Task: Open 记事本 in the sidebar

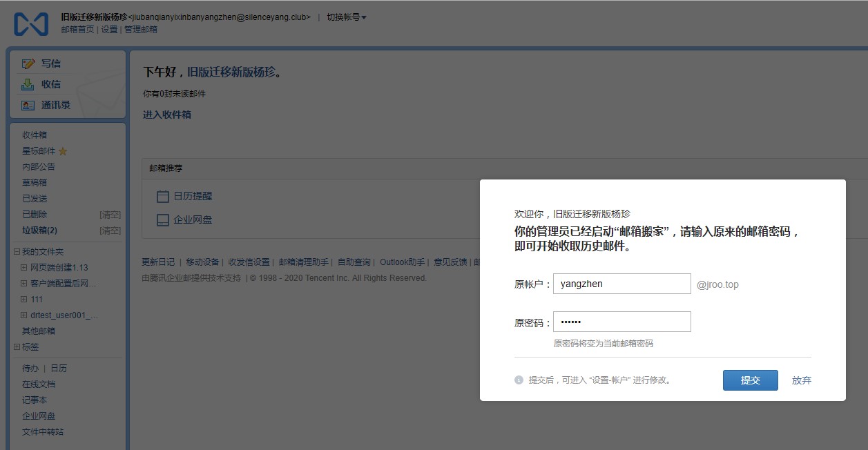Action: [x=35, y=400]
